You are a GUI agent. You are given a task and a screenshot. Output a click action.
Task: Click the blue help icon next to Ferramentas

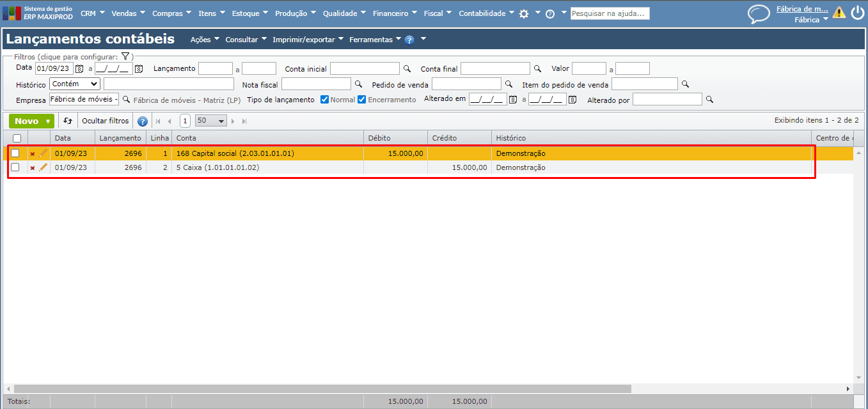[409, 40]
